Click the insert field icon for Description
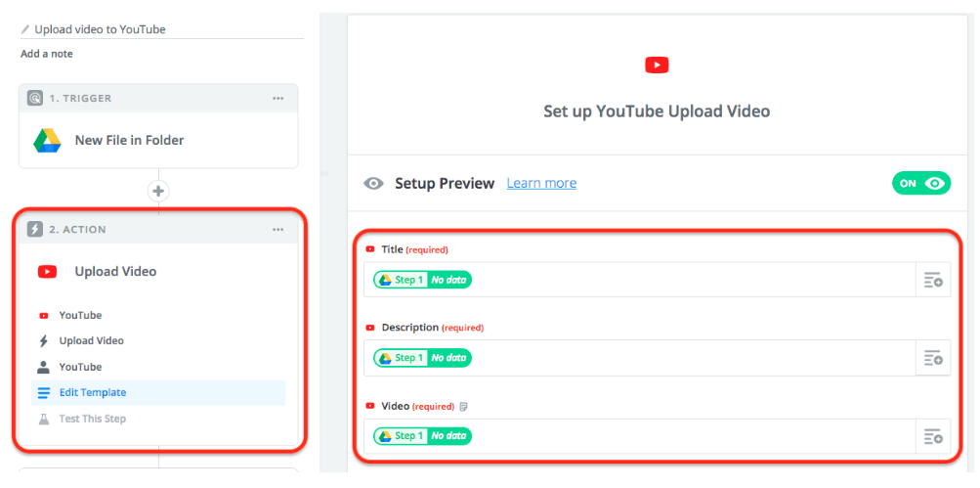Image resolution: width=980 pixels, height=488 pixels. tap(932, 359)
